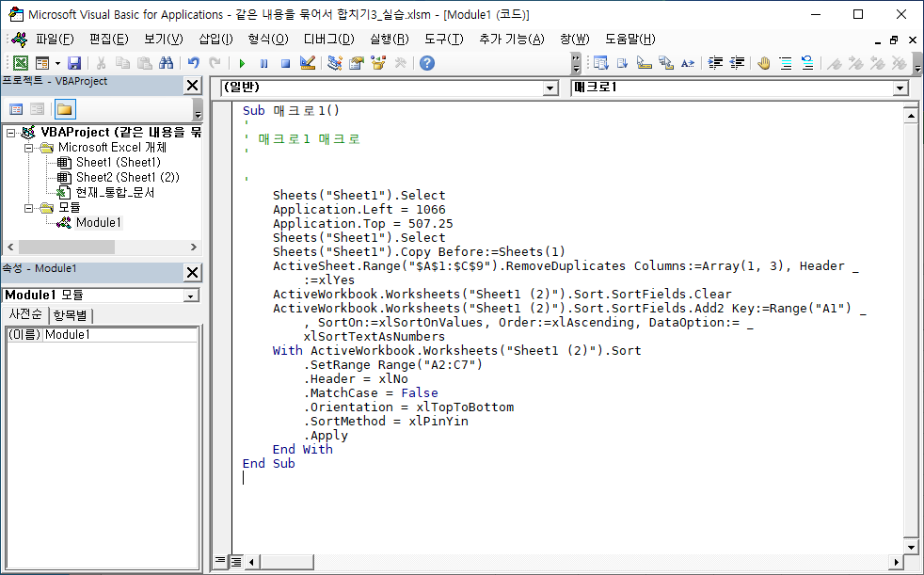
Task: Open the 파일(F) menu
Action: pos(55,40)
